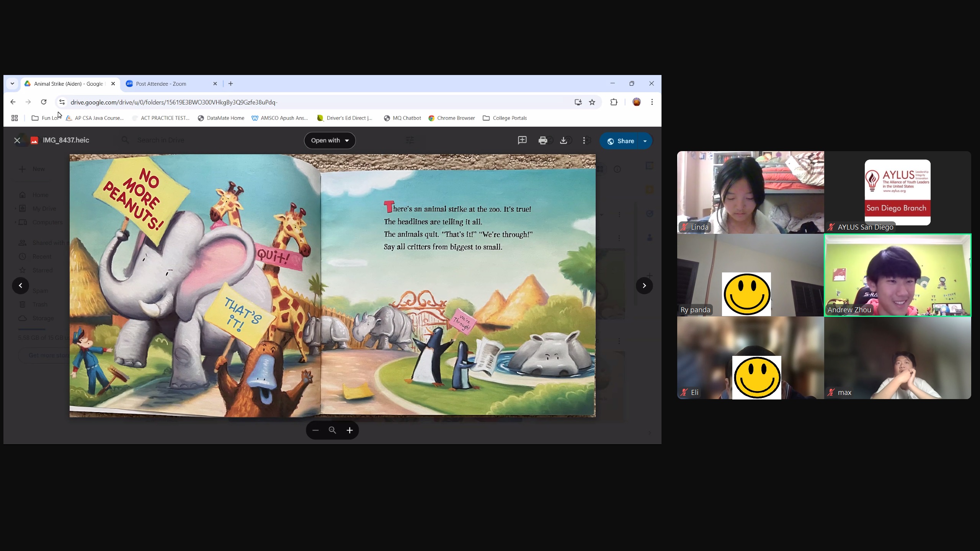Select Ry panda's video tile
Viewport: 980px width, 551px height.
(x=750, y=275)
